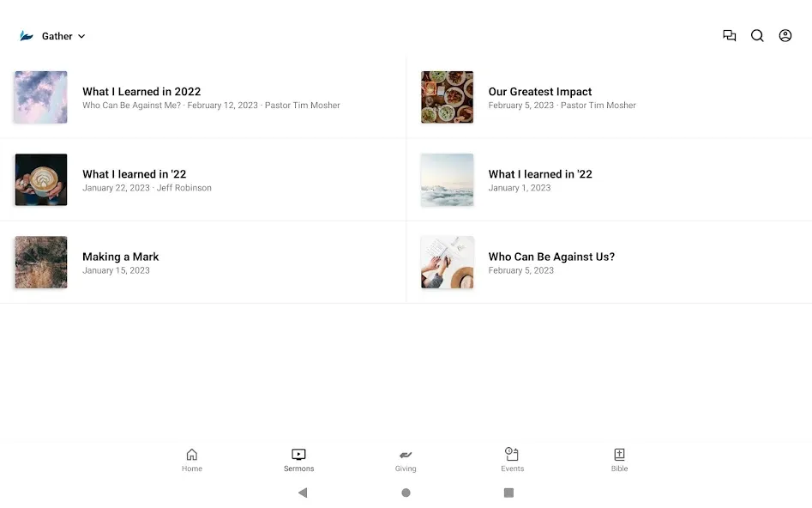Viewport: 812px width, 508px height.
Task: Switch to the Events calendar icon
Action: coord(512,454)
